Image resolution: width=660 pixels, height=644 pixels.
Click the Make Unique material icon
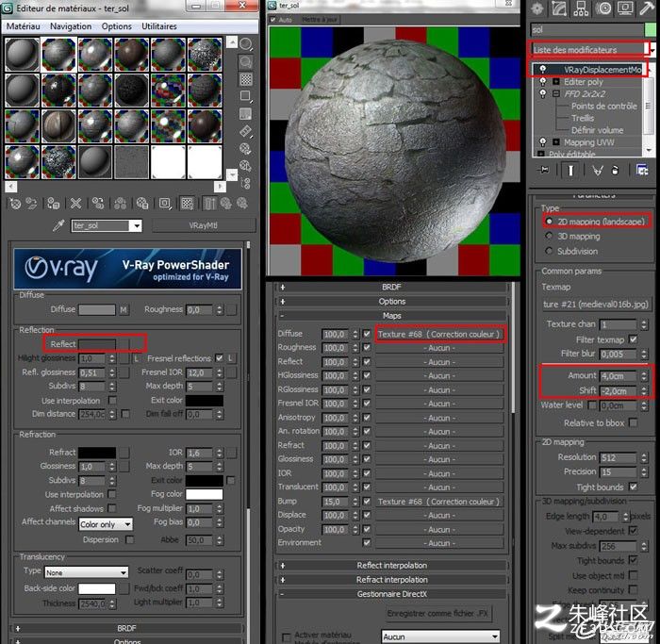click(x=121, y=204)
